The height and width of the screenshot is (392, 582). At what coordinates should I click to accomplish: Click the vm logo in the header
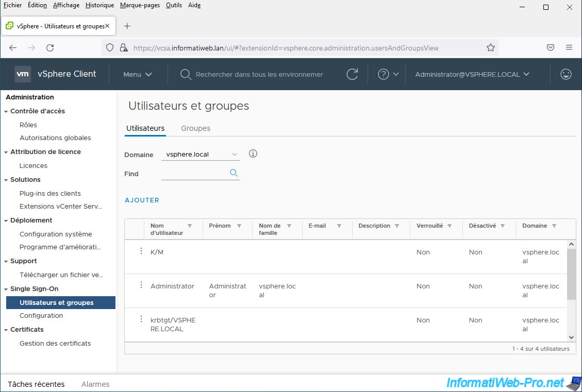[23, 74]
